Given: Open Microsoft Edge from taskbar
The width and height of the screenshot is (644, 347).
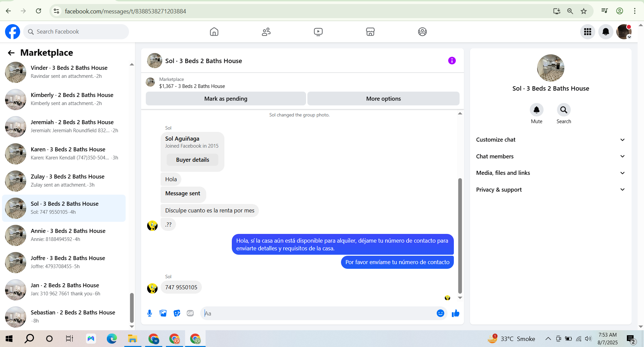Looking at the screenshot, I should click(x=112, y=339).
